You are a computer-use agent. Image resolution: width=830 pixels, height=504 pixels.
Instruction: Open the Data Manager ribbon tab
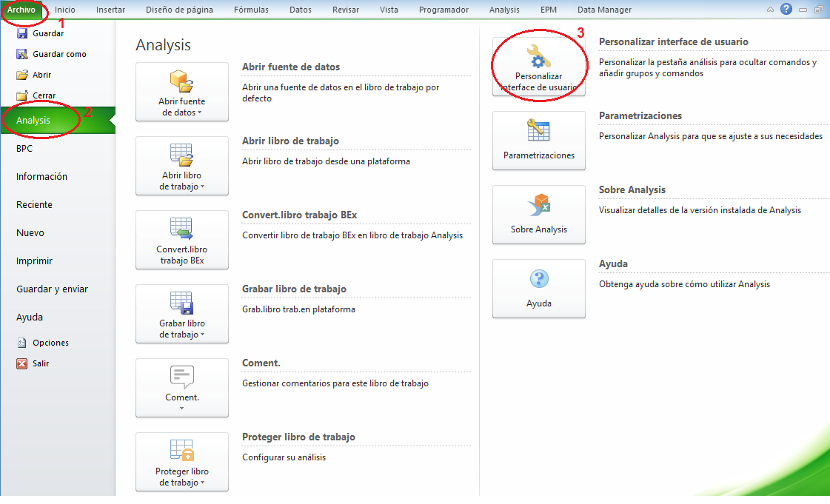tap(604, 10)
